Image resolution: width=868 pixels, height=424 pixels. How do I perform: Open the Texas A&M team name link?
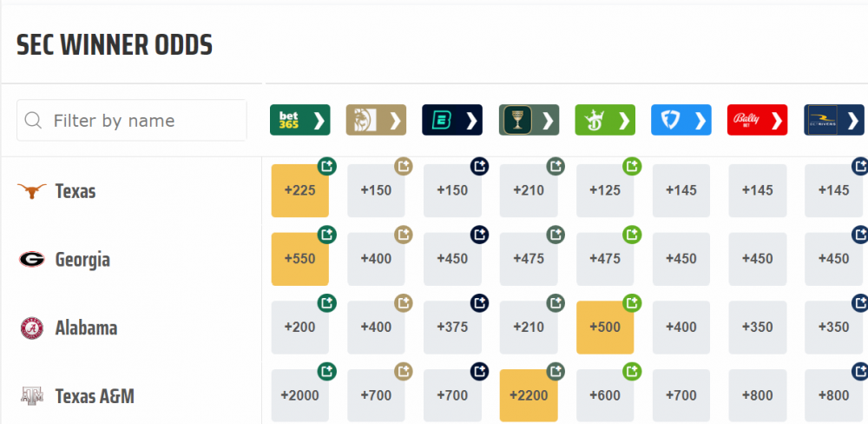(95, 396)
